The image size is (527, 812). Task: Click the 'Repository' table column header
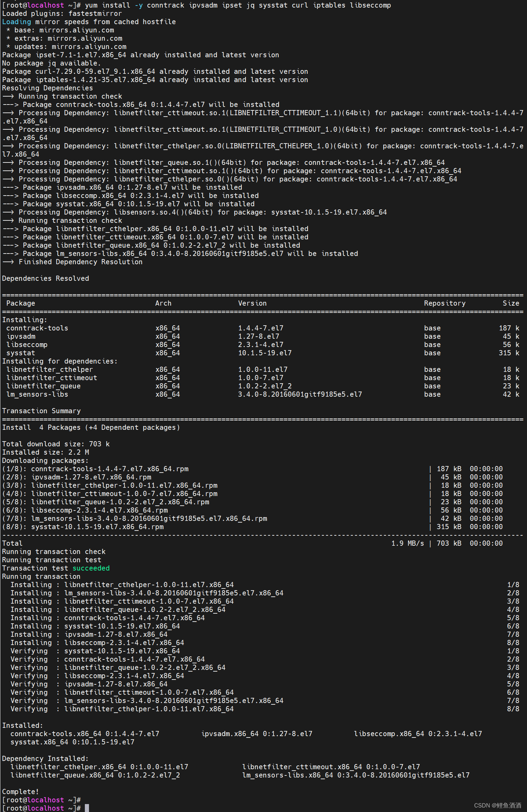445,303
